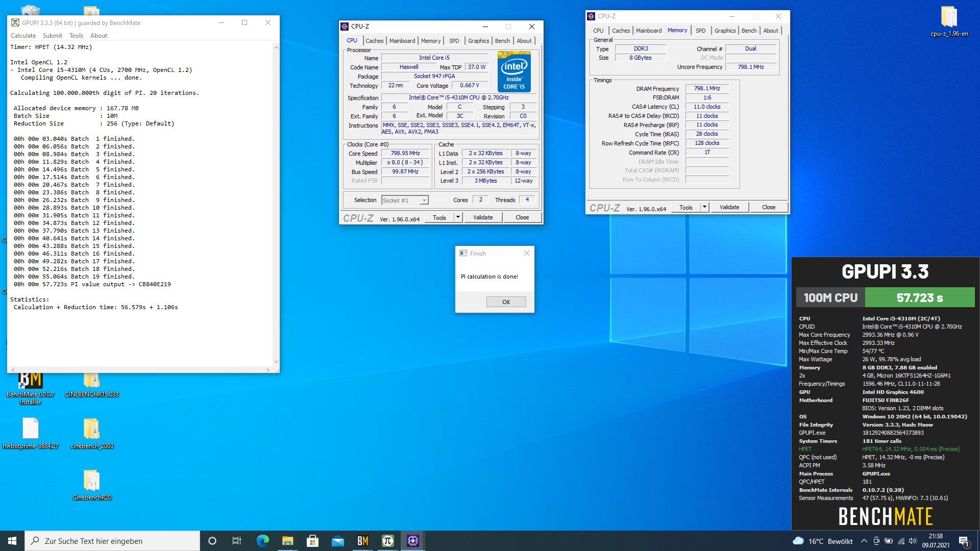Open network Wi-Fi tray icon

click(x=901, y=541)
